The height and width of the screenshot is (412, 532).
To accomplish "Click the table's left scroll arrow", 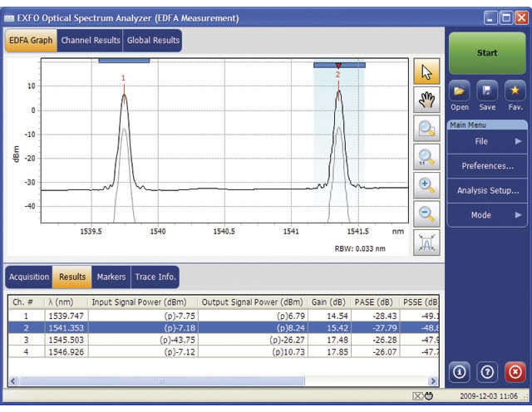I will pos(13,380).
